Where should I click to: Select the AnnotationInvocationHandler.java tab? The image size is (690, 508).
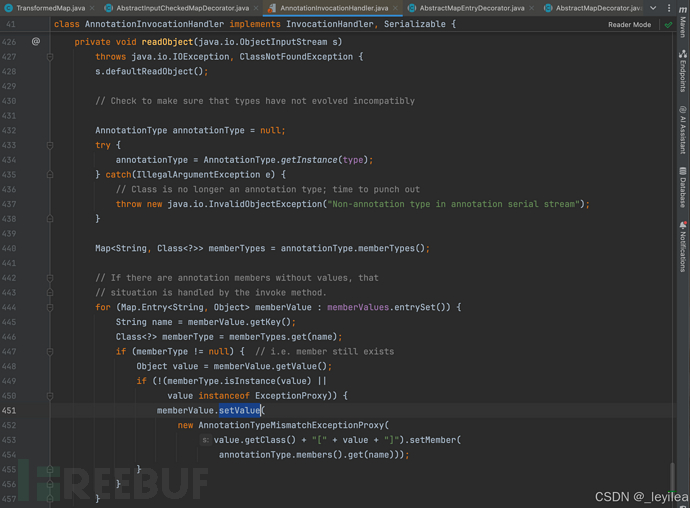[x=334, y=8]
